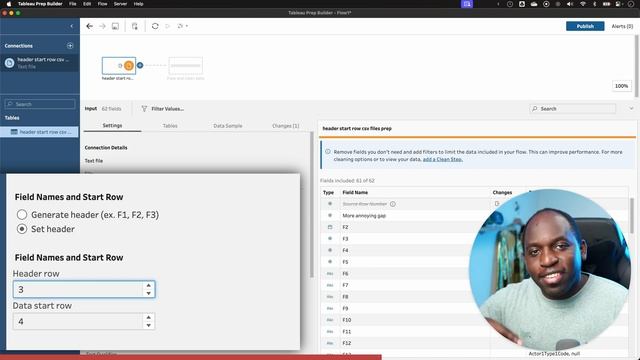Click the save flow icon
The width and height of the screenshot is (640, 360).
(116, 26)
